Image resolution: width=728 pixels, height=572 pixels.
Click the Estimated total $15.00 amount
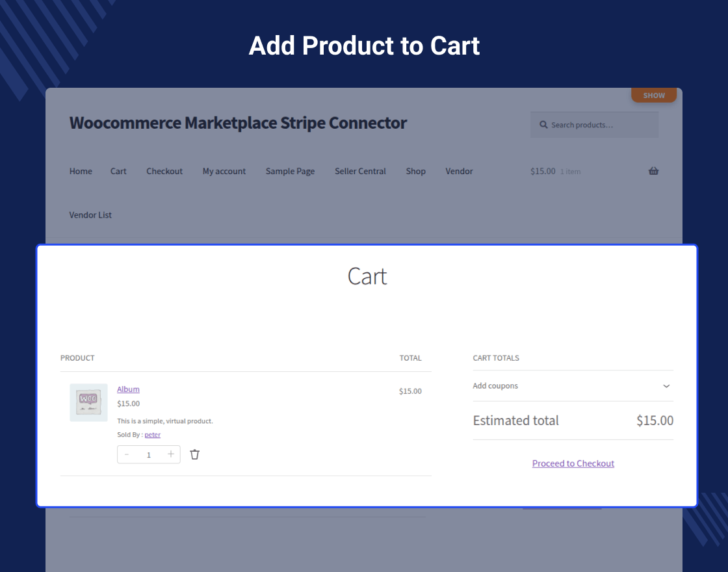655,421
